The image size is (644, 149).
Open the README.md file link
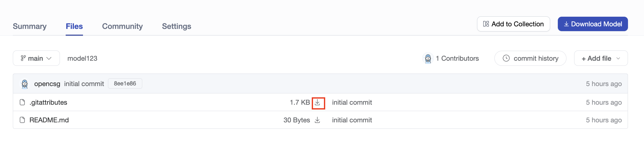[49, 120]
